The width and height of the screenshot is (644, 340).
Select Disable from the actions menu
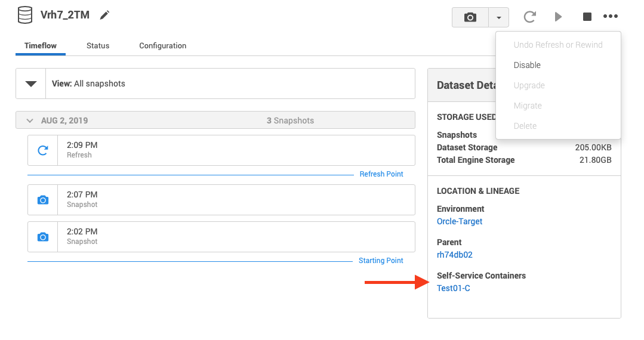point(527,65)
